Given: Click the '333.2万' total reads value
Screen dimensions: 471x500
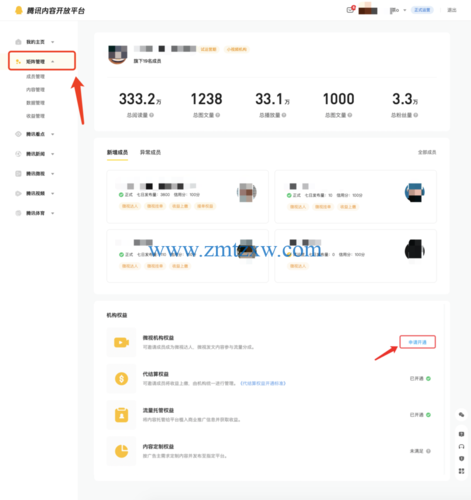Looking at the screenshot, I should pyautogui.click(x=140, y=99).
